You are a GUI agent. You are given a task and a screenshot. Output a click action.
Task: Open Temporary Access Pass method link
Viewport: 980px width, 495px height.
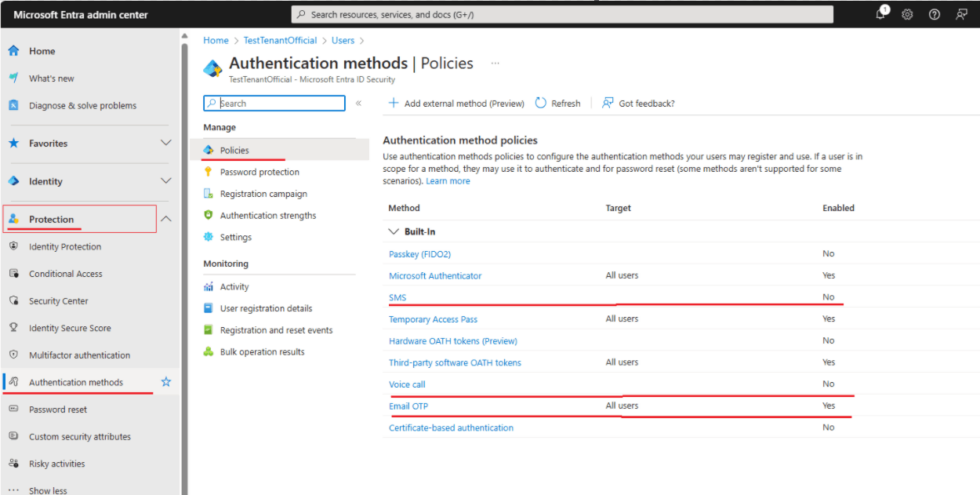point(433,319)
